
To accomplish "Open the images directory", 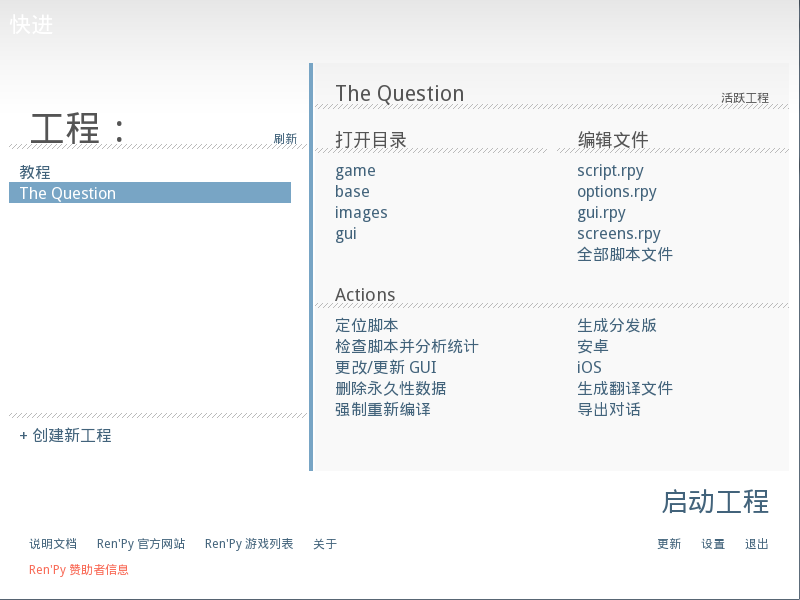I will (x=361, y=213).
